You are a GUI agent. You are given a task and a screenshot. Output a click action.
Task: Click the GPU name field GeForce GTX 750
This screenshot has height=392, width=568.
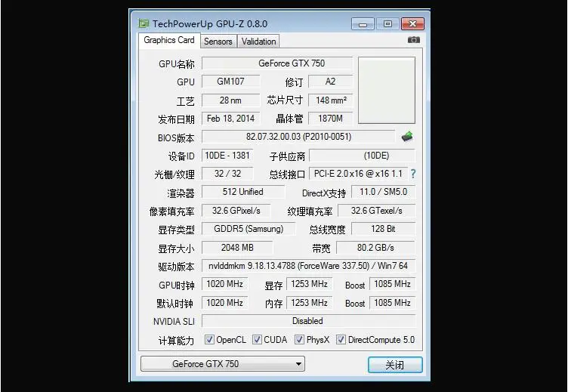(x=277, y=63)
